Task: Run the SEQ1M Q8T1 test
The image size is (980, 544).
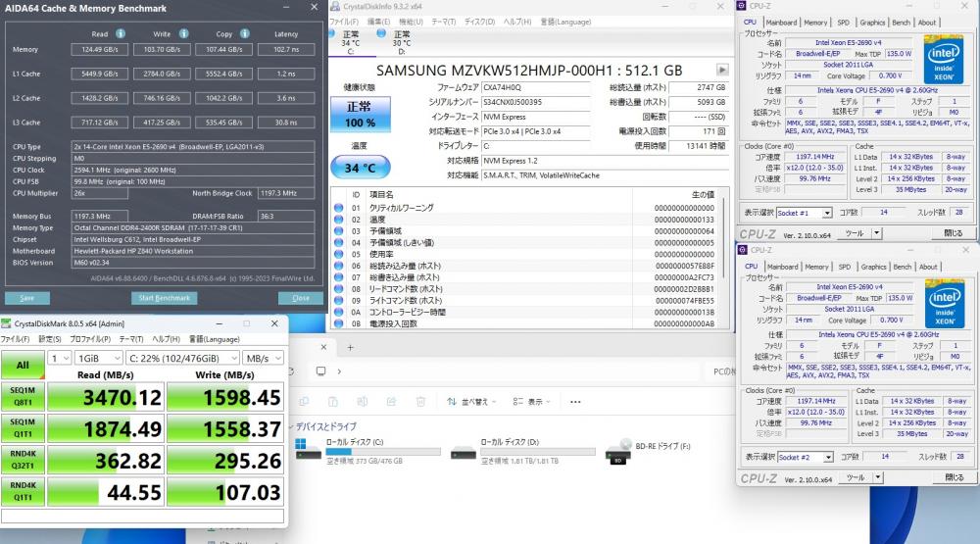Action: (x=24, y=396)
